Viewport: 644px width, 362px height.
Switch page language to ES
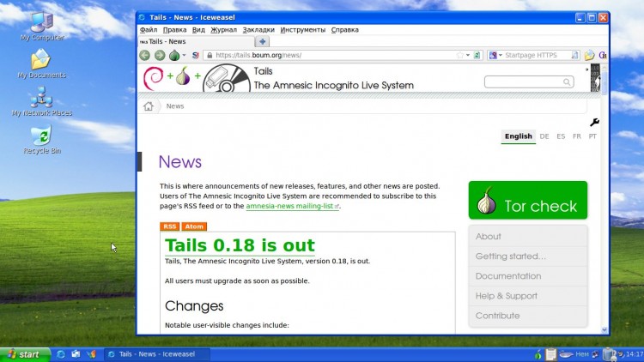pos(561,136)
